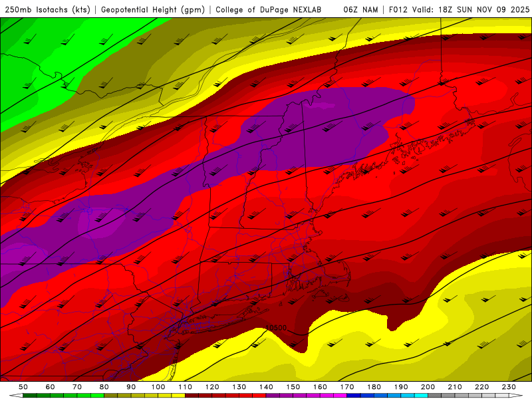The image size is (532, 399).
Task: Click the 100 value on the color scale
Action: [x=158, y=387]
